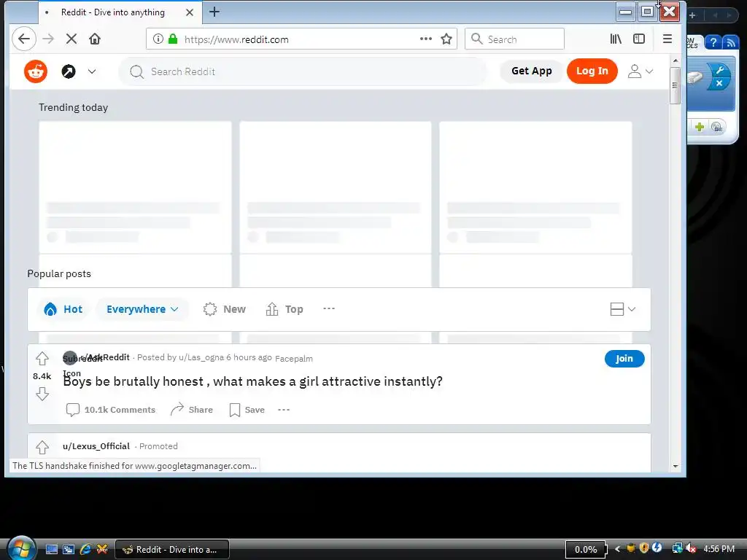Open the Firefox hamburger menu
Viewport: 747px width, 560px height.
667,39
